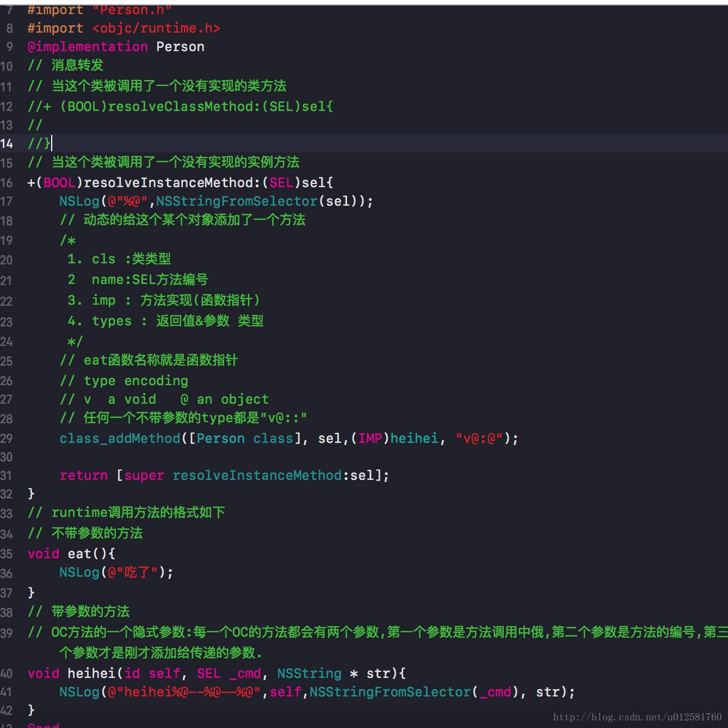Click comment '// 带参数的方法'

pyautogui.click(x=79, y=612)
